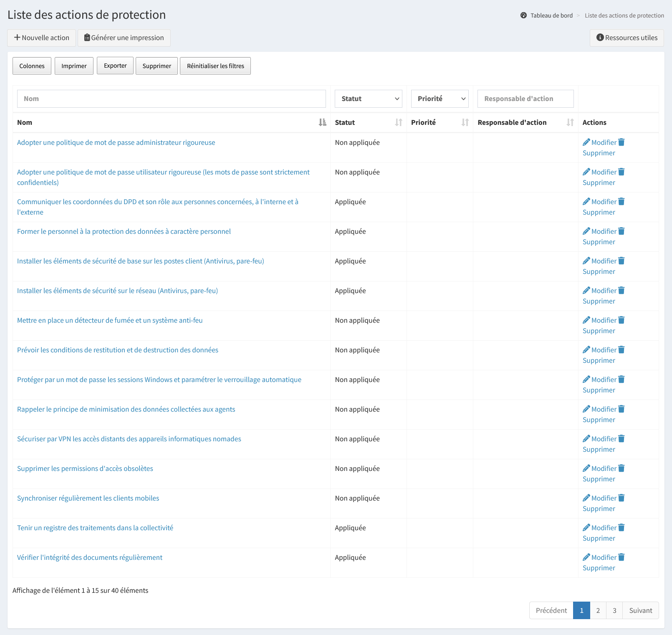Click the Nom column sort icon
Screen dimensions: 672x635
(322, 122)
